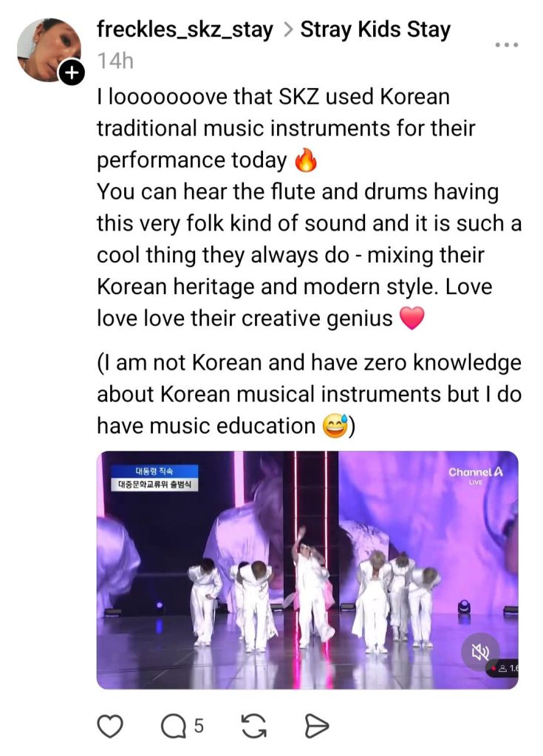The width and height of the screenshot is (543, 756).
Task: Like the post with the heart icon
Action: pyautogui.click(x=110, y=726)
